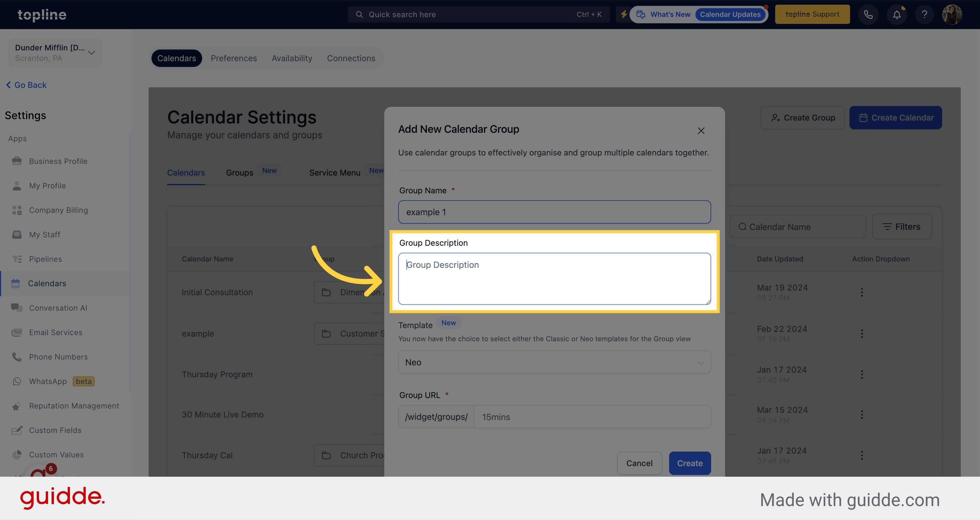Close the Add New Calendar Group dialog
The image size is (980, 520).
click(x=701, y=131)
